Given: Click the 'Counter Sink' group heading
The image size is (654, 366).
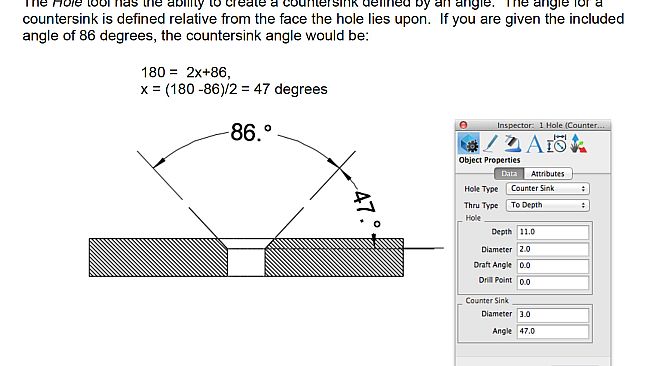Looking at the screenshot, I should [x=487, y=300].
